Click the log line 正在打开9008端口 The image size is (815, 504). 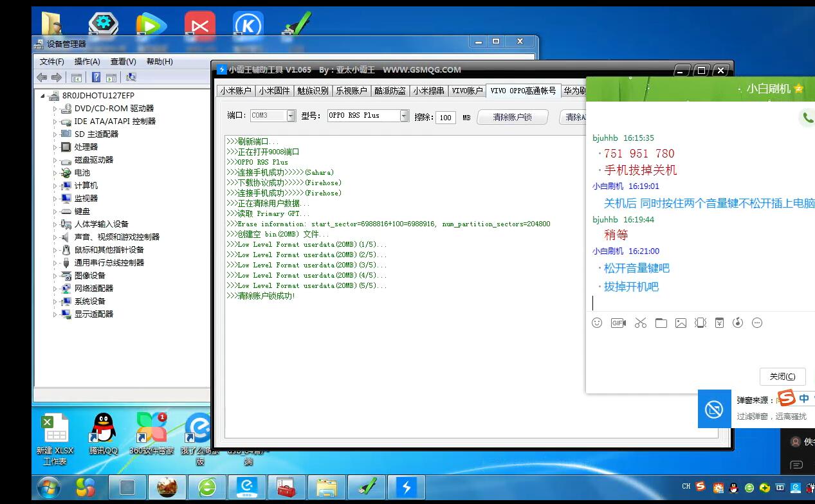click(x=263, y=152)
